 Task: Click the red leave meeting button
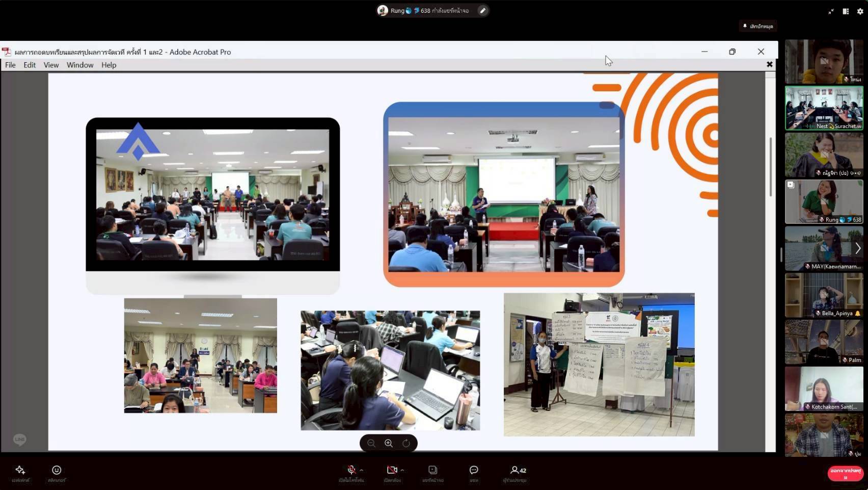[x=845, y=474]
